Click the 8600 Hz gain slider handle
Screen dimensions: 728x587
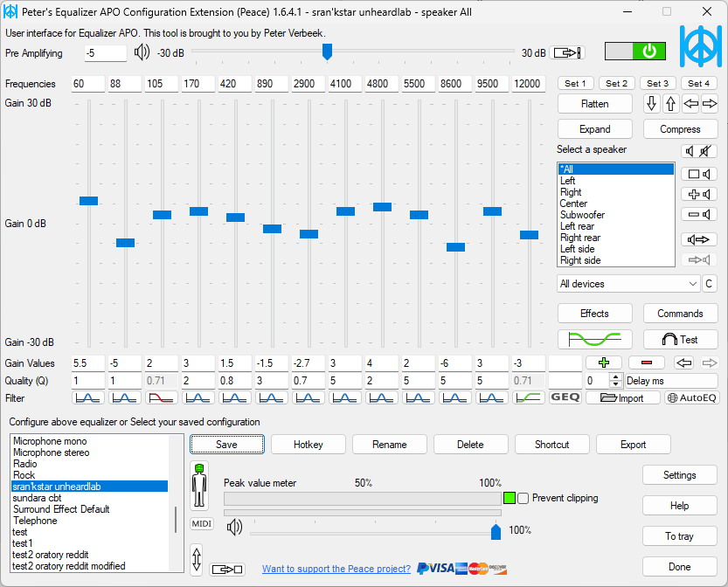[x=456, y=247]
